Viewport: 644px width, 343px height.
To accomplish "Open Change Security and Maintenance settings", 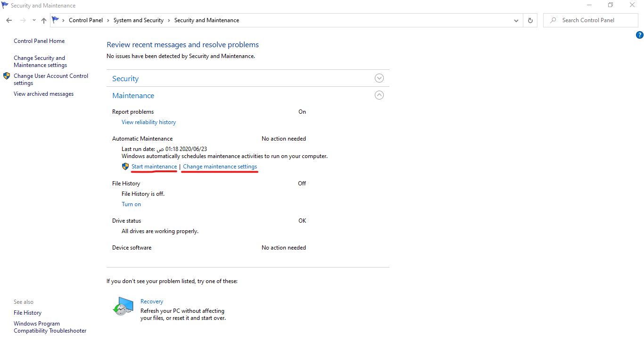I will click(41, 61).
